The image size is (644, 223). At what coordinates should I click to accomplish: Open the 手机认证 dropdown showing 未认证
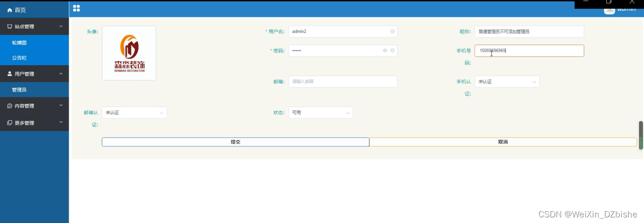point(507,82)
